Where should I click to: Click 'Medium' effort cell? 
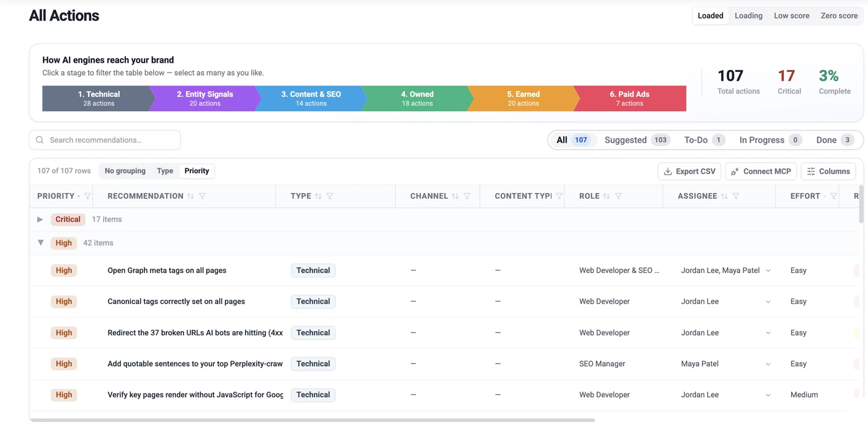click(x=804, y=395)
